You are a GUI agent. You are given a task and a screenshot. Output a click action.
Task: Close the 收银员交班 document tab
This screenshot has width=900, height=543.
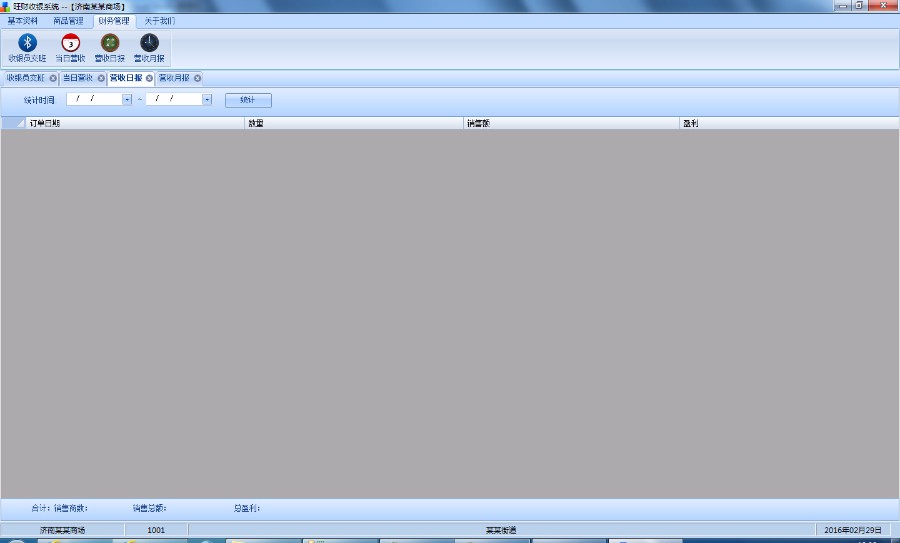[x=53, y=78]
